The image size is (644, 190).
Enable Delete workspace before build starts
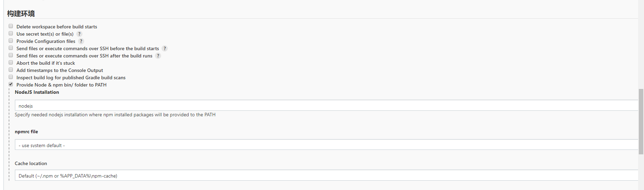tap(11, 26)
